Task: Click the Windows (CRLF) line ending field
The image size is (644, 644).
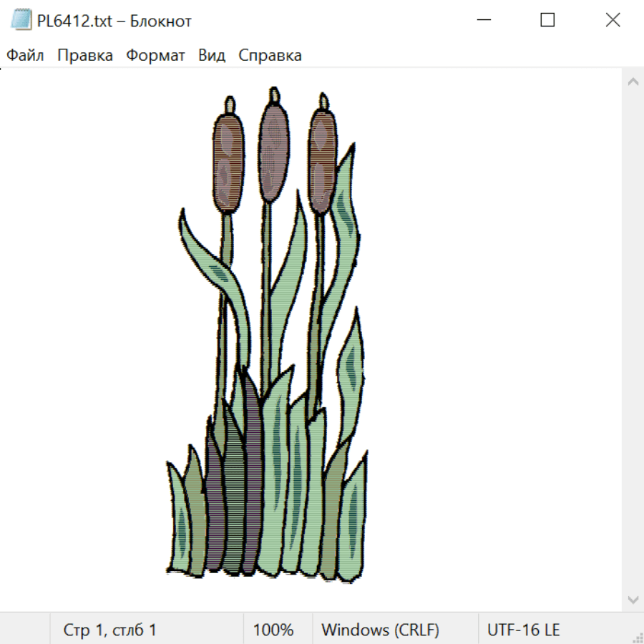Action: click(380, 630)
